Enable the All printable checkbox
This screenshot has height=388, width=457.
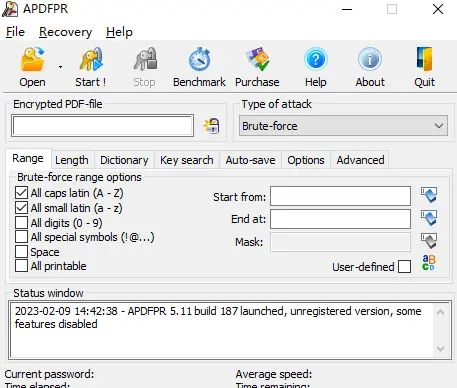[21, 266]
